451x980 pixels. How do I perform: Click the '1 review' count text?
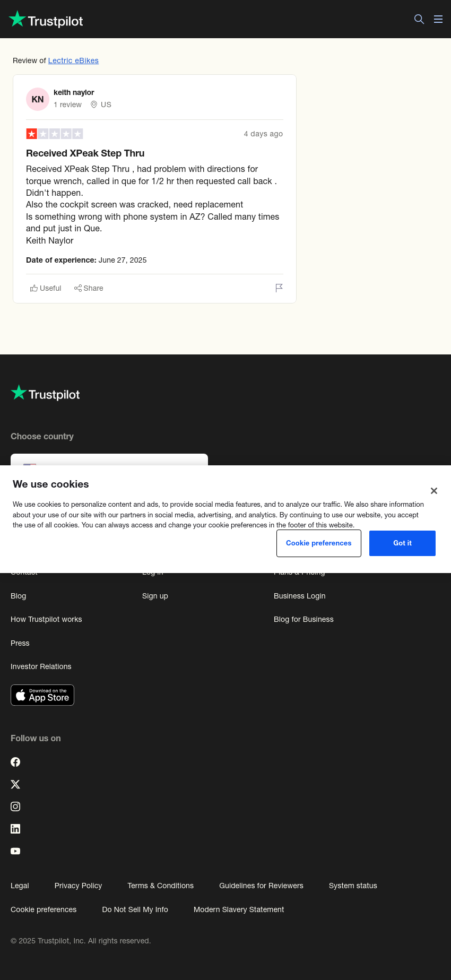click(x=67, y=105)
